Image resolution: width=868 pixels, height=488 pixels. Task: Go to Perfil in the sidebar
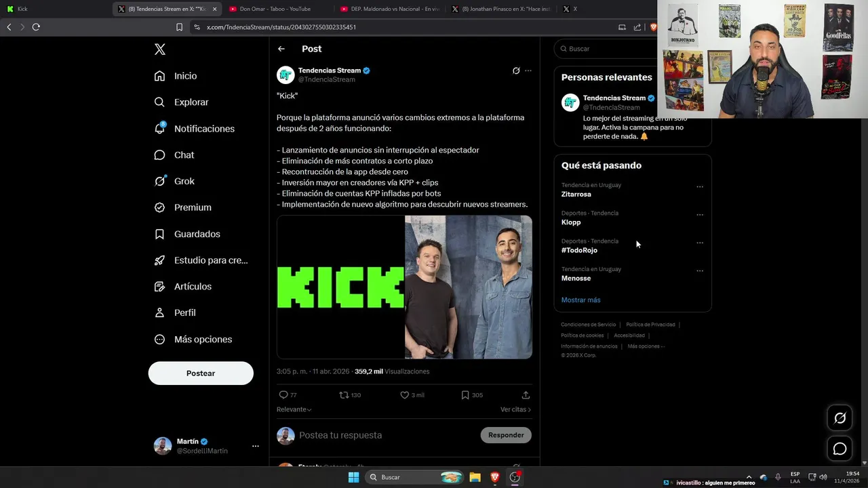click(175, 313)
